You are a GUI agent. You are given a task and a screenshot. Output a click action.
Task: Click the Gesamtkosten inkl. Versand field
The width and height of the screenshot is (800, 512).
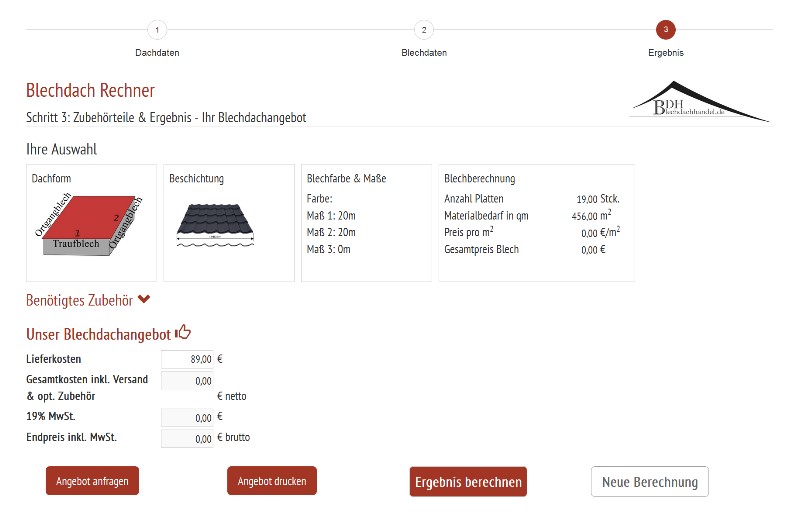188,380
